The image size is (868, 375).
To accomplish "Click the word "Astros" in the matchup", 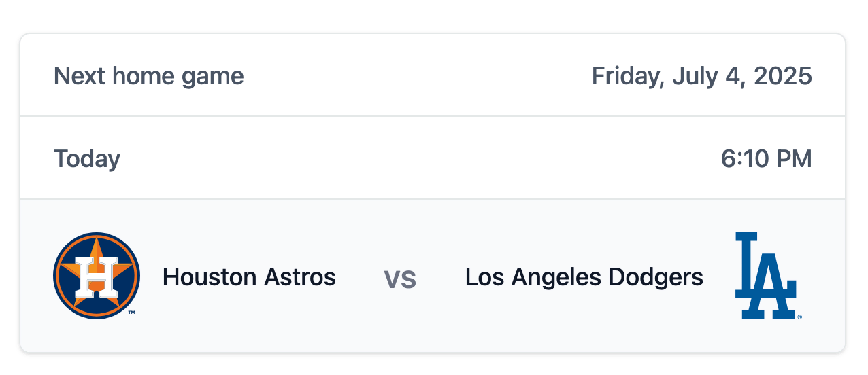I will pyautogui.click(x=300, y=277).
